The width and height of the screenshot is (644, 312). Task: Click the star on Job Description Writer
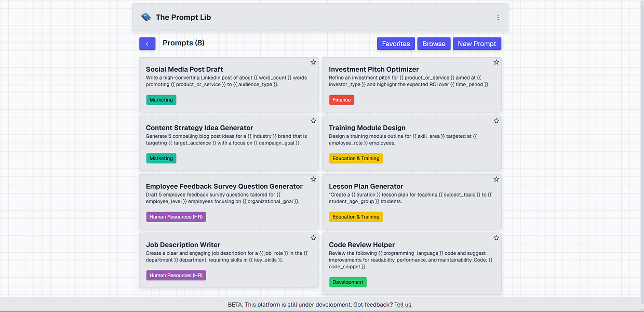(313, 238)
